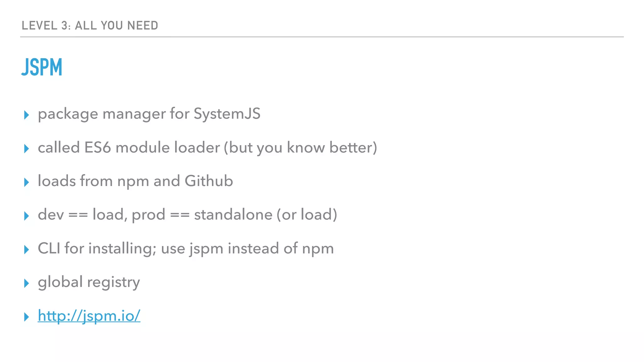This screenshot has height=362, width=644.
Task: Select the text 'standalone (or load)'
Action: coord(265,215)
